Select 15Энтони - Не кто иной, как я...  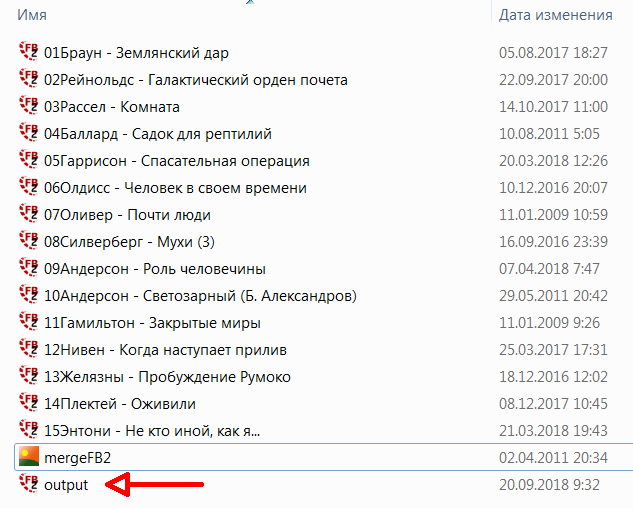(x=152, y=432)
